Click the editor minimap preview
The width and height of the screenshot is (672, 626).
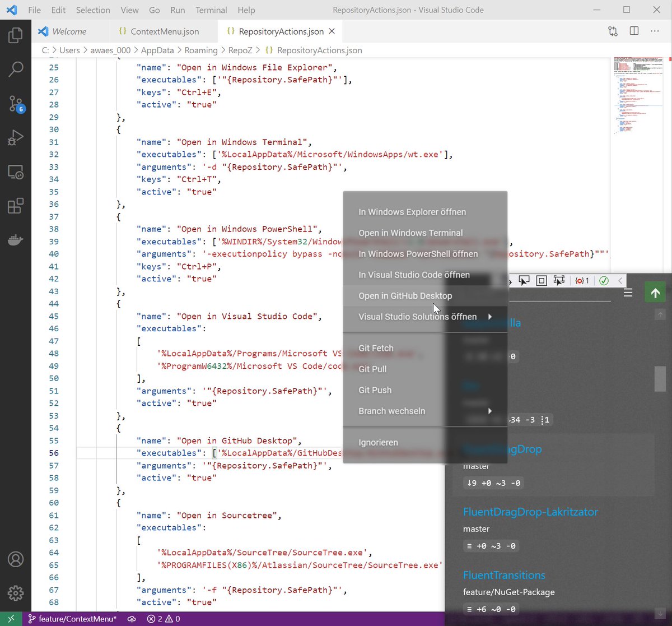tap(640, 95)
